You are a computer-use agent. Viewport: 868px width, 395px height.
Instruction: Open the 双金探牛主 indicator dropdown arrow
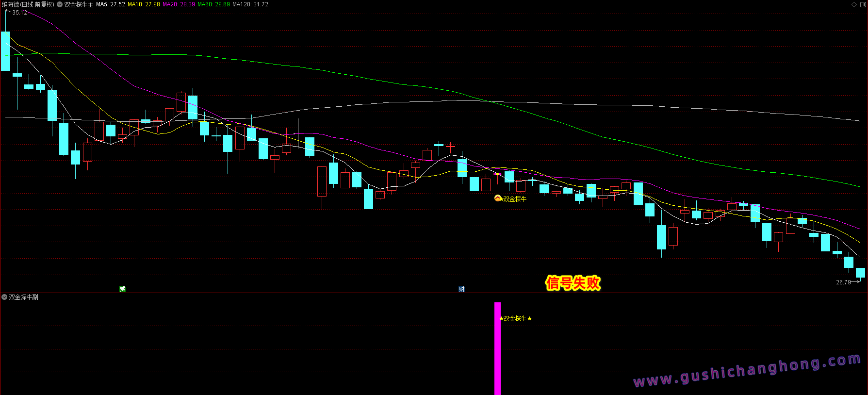coord(60,4)
